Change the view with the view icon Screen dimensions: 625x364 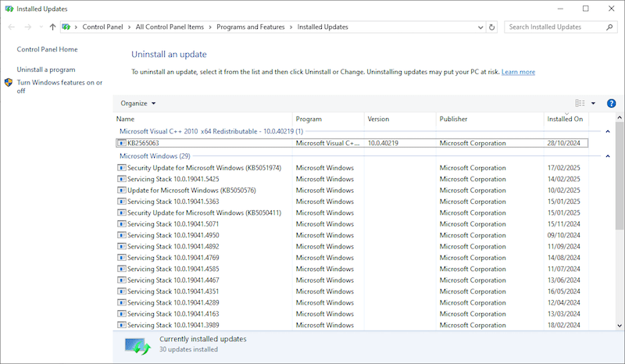pos(580,103)
